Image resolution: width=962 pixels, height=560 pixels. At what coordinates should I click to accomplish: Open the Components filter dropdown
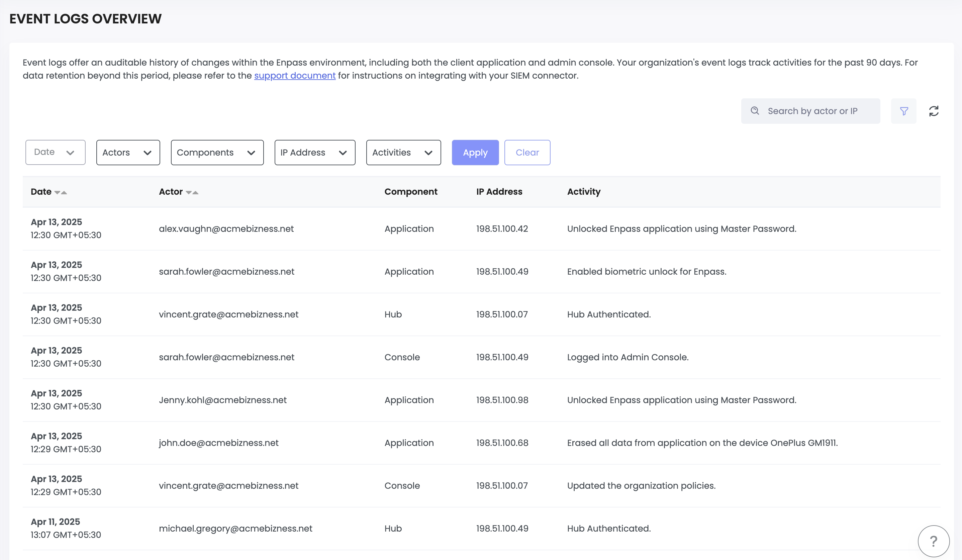pyautogui.click(x=217, y=152)
